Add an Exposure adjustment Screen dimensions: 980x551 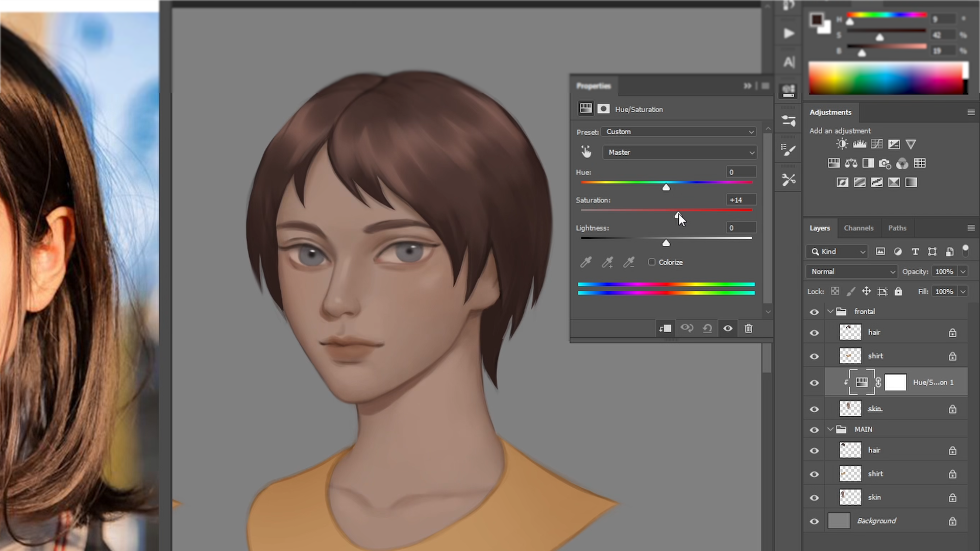coord(894,144)
